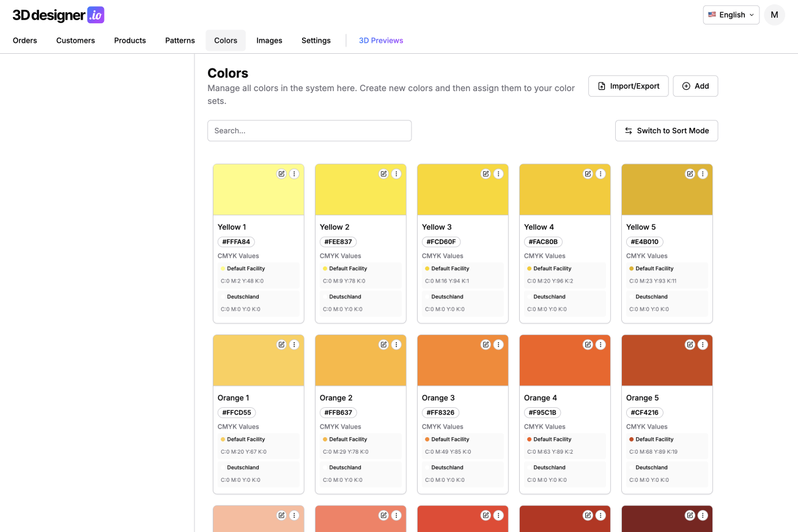Open the three-dot menu on Yellow 2 card
Image resolution: width=798 pixels, height=532 pixels.
(x=396, y=174)
